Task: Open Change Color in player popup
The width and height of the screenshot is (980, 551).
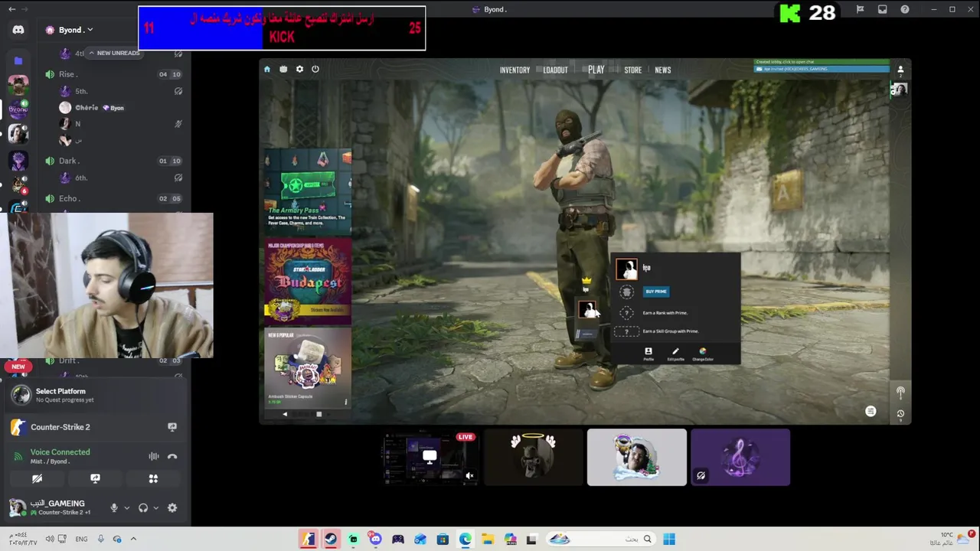Action: click(x=703, y=354)
